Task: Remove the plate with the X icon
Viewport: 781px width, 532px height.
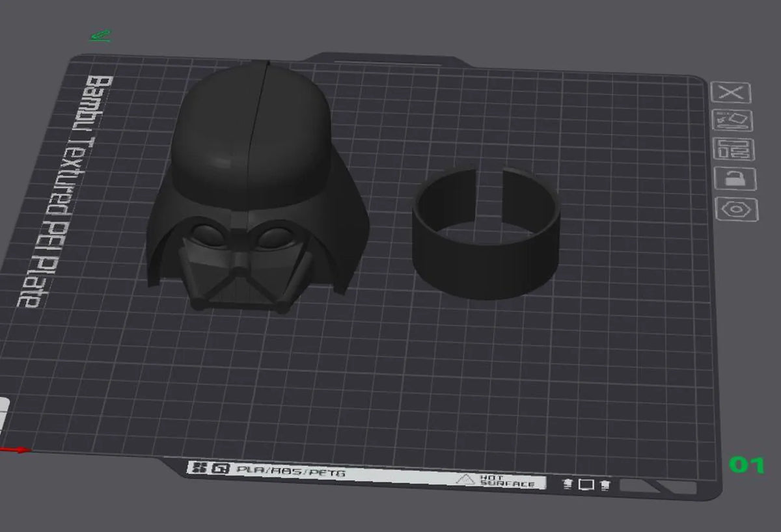Action: (731, 92)
